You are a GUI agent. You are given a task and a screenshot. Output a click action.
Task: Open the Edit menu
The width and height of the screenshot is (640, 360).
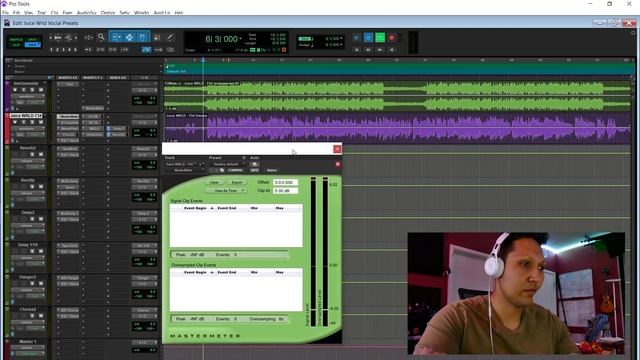point(16,13)
